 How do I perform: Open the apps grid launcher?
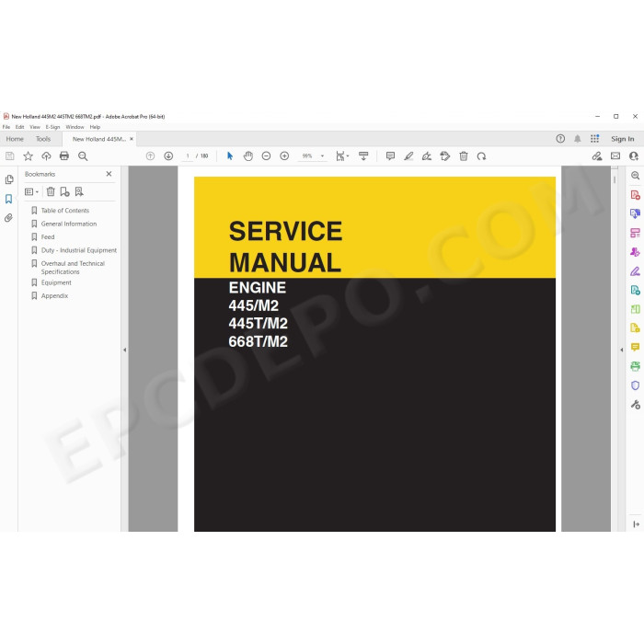click(594, 139)
